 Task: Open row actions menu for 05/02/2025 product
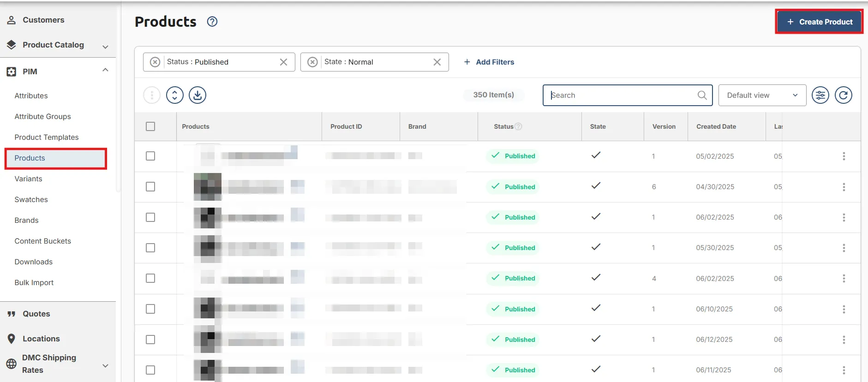(x=844, y=156)
